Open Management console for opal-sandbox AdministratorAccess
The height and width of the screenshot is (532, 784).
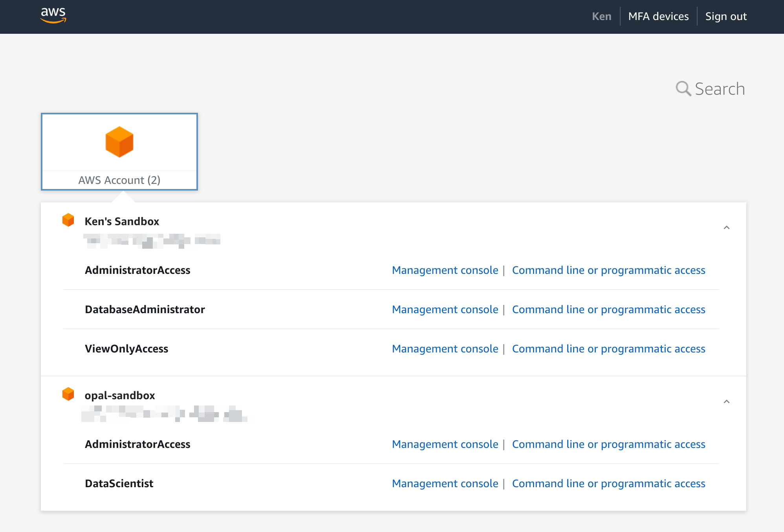point(445,444)
